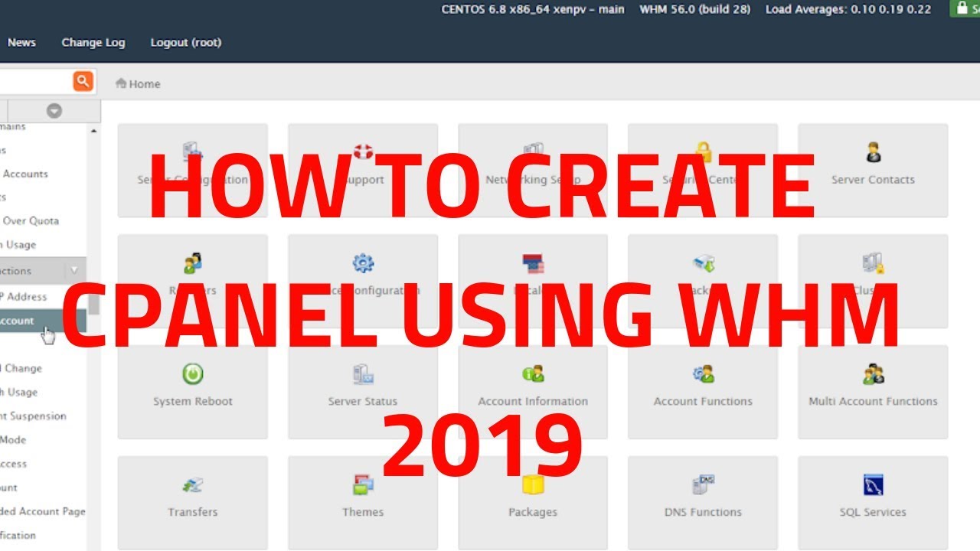Open the System Reboot tile
The height and width of the screenshot is (551, 980).
point(193,392)
